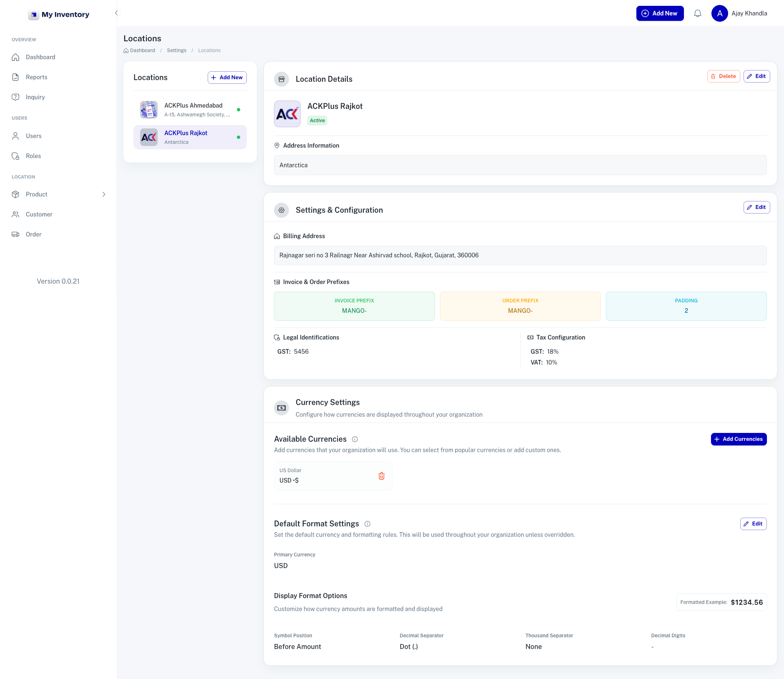This screenshot has height=679, width=784.
Task: Click the ACKPlus Rajkot logo in details
Action: (x=287, y=114)
